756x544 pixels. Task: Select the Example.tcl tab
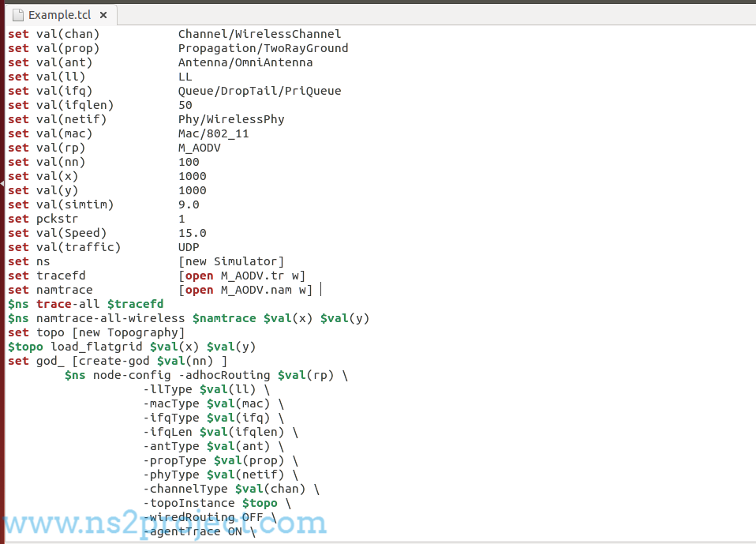pos(60,15)
